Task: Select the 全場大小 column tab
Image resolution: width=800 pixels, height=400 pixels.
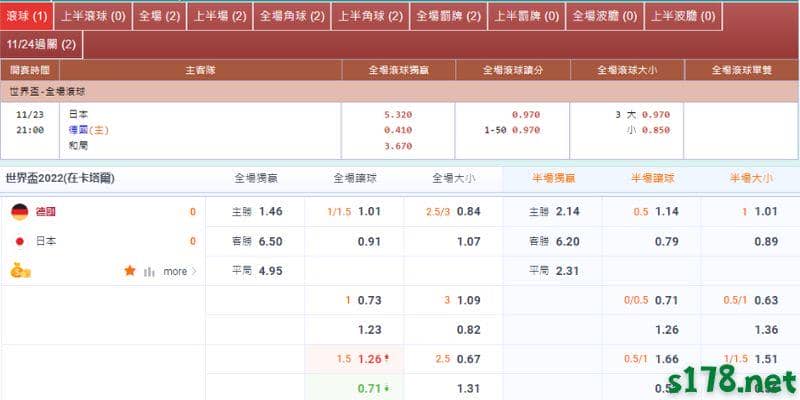Action: [454, 179]
